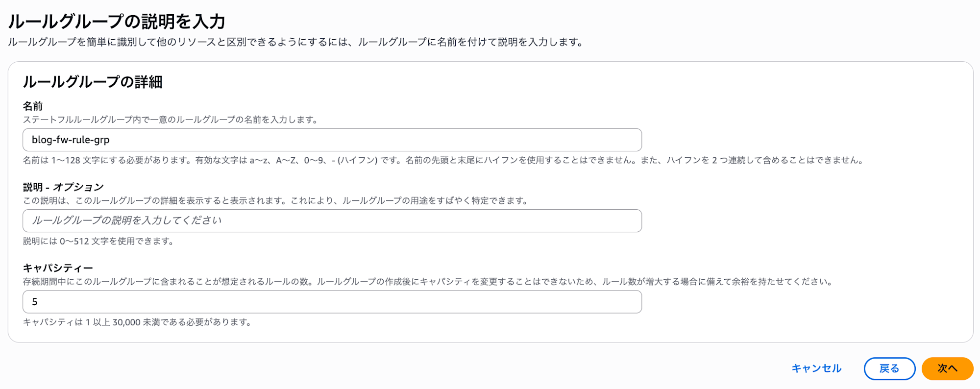The height and width of the screenshot is (389, 980).
Task: Click the ルールグループの詳細 section heading
Action: click(x=93, y=82)
